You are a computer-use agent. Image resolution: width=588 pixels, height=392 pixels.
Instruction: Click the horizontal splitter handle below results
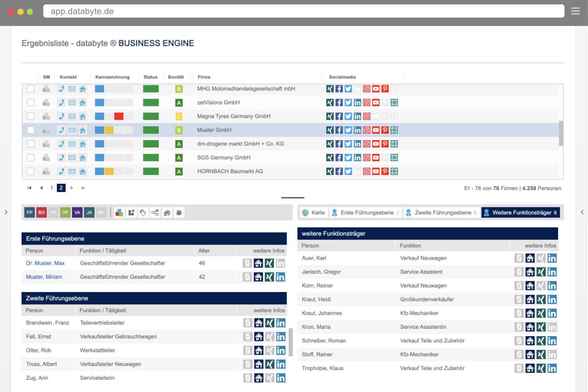293,197
